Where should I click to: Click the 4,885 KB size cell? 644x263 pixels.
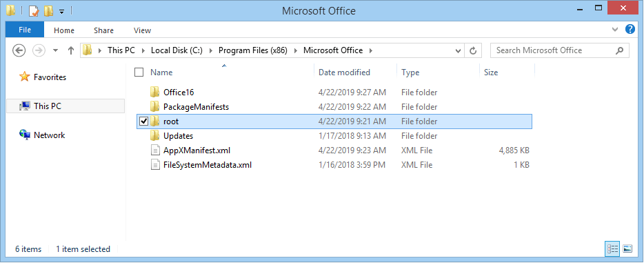(x=514, y=150)
